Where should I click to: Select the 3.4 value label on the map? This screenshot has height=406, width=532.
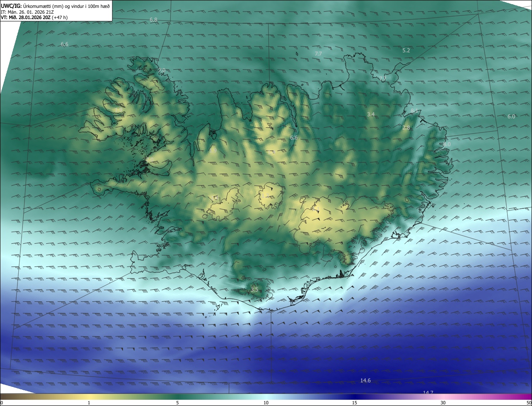371,114
